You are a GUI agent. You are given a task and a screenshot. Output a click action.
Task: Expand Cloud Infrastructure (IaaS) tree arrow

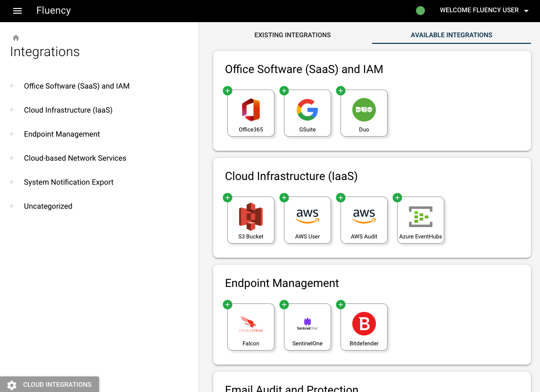[x=12, y=110]
